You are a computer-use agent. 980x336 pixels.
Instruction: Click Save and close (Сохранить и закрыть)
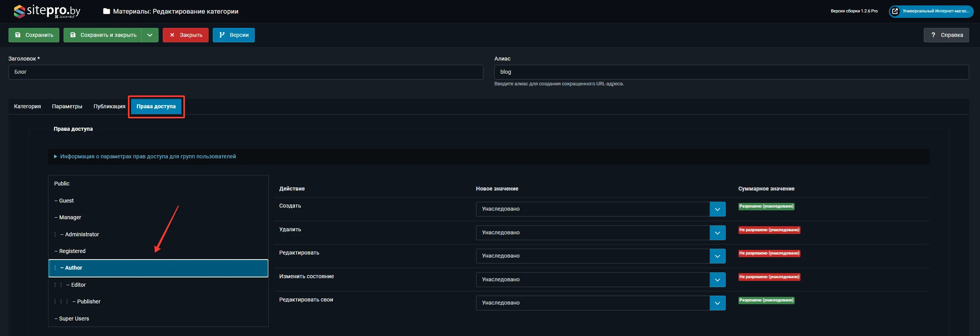point(103,35)
